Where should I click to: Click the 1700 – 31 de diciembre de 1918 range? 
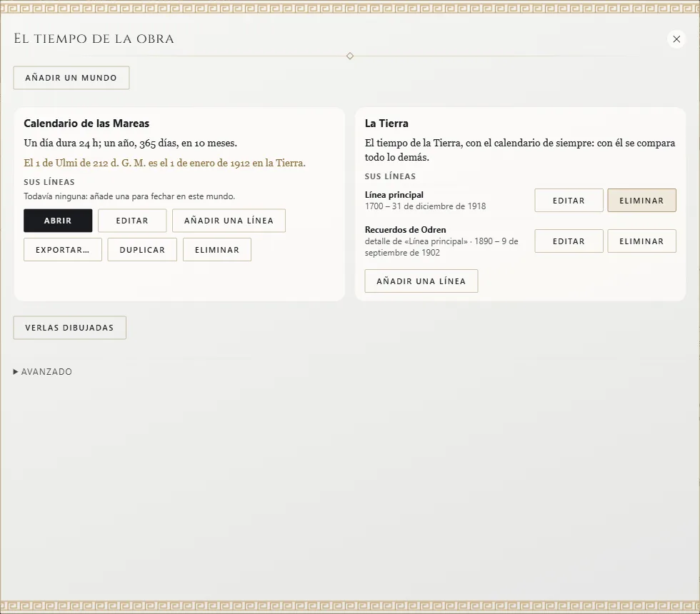click(x=426, y=206)
